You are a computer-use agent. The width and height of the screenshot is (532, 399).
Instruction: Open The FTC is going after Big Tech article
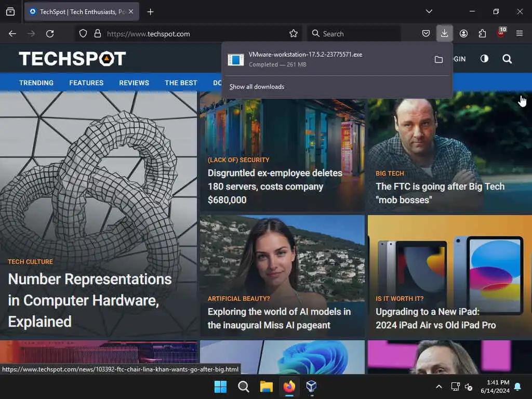pos(440,193)
